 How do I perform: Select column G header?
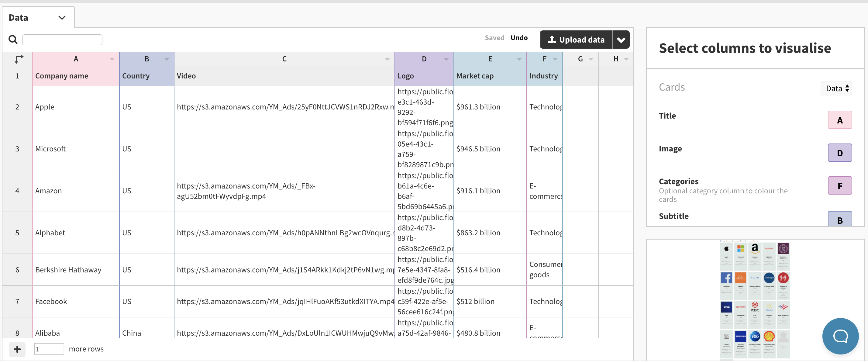click(580, 59)
